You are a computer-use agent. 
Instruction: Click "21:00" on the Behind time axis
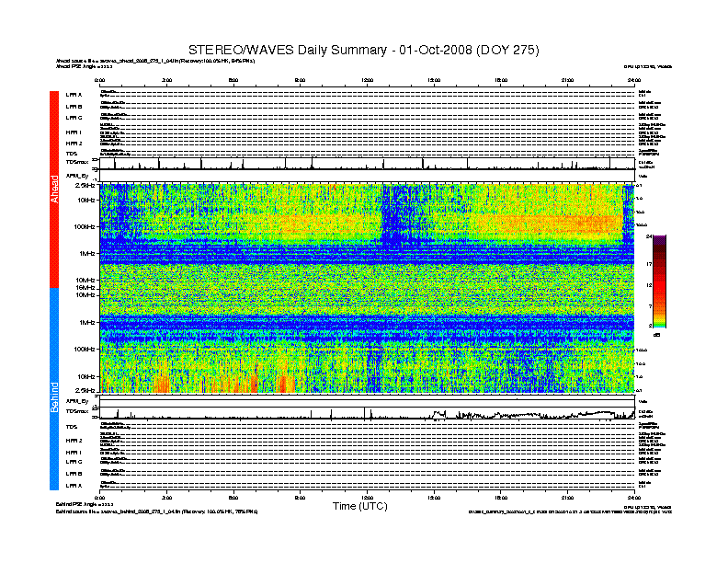[x=567, y=498]
